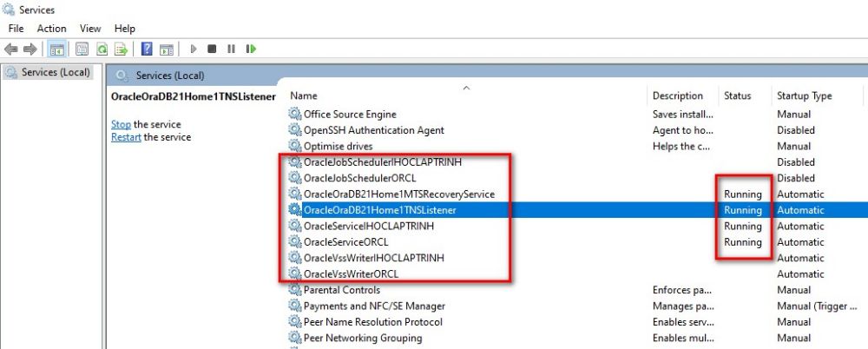Viewport: 868px width, 349px height.
Task: Toggle Show/Hide Console Tree toolbar icon
Action: pos(57,49)
